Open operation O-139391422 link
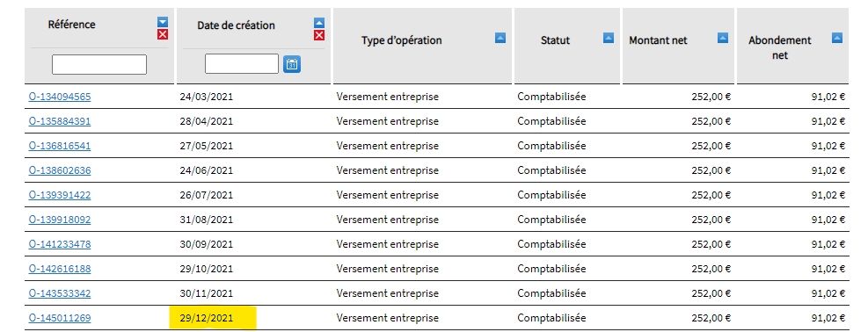The width and height of the screenshot is (868, 332). click(60, 195)
